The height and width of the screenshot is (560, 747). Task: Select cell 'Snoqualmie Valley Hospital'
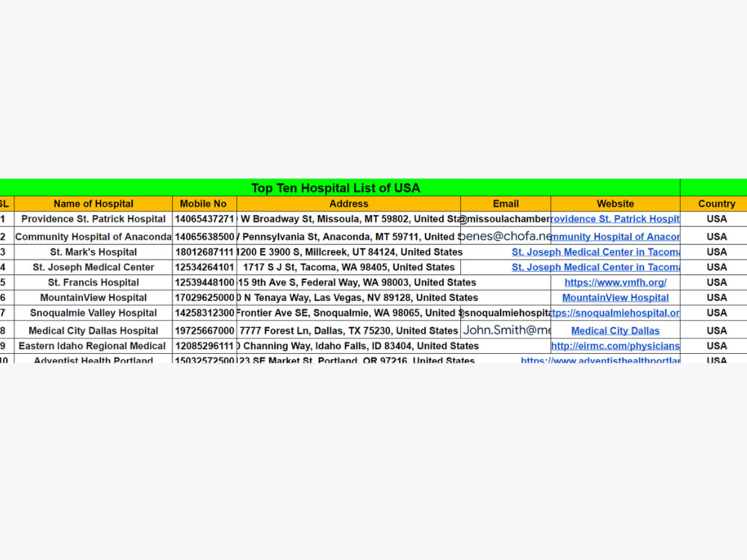(x=93, y=313)
